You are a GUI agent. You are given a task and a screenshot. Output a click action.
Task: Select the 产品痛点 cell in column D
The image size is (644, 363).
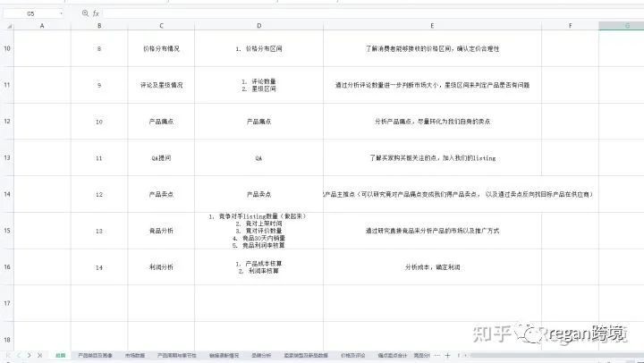tap(259, 122)
